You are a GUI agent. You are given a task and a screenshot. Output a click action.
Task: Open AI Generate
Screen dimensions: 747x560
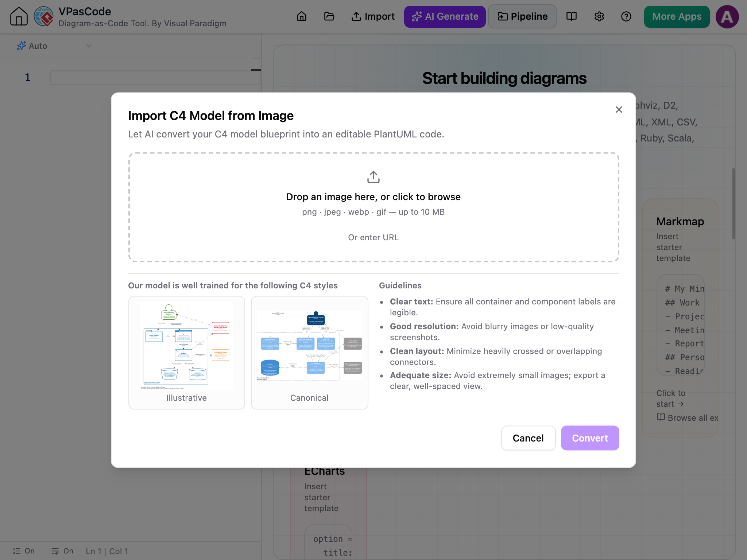pos(445,16)
